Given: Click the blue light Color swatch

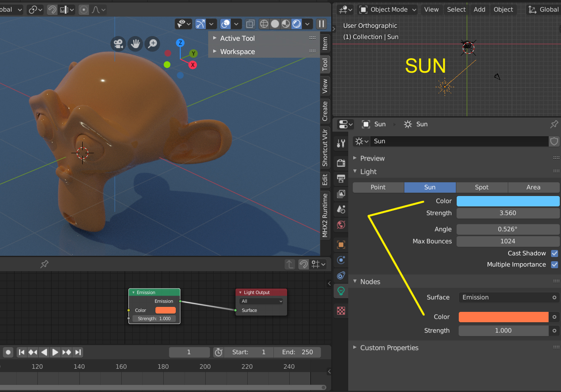Looking at the screenshot, I should point(508,201).
